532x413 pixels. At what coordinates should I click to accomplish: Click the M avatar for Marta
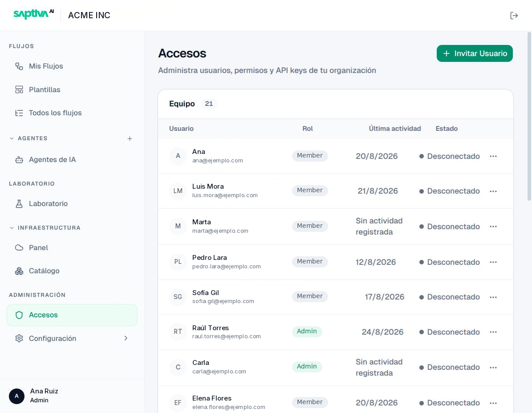coord(178,226)
